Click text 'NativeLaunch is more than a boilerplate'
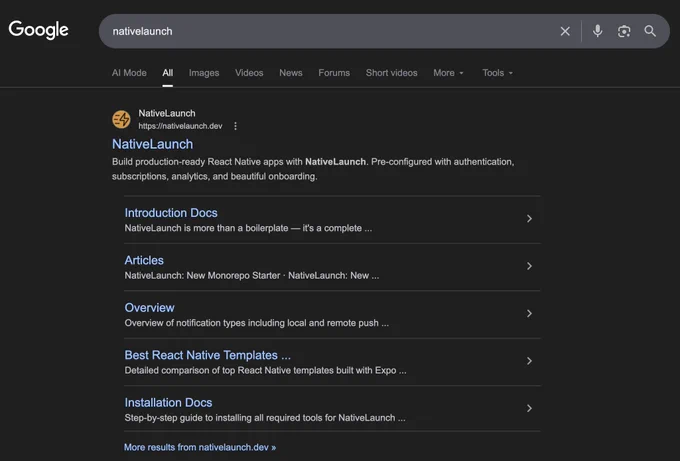 pos(206,228)
